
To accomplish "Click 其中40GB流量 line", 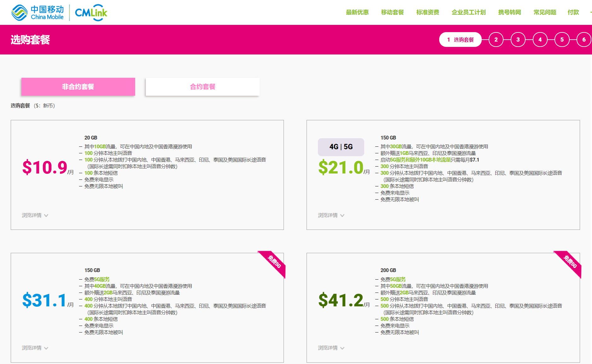I will [138, 286].
